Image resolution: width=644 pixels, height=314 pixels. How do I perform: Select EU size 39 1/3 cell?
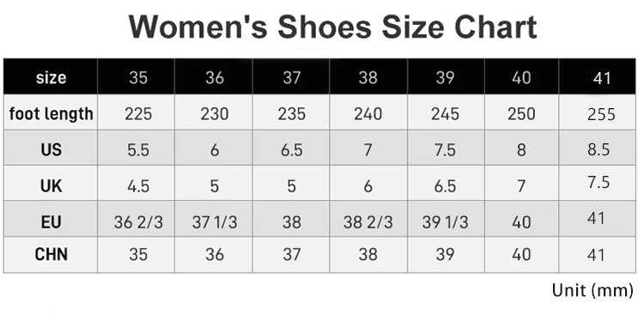coord(445,222)
